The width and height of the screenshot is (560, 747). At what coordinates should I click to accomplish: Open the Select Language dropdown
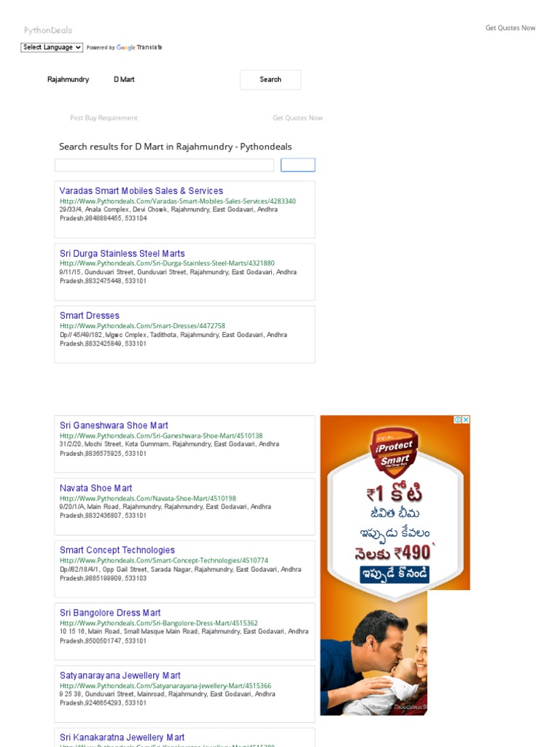point(52,47)
